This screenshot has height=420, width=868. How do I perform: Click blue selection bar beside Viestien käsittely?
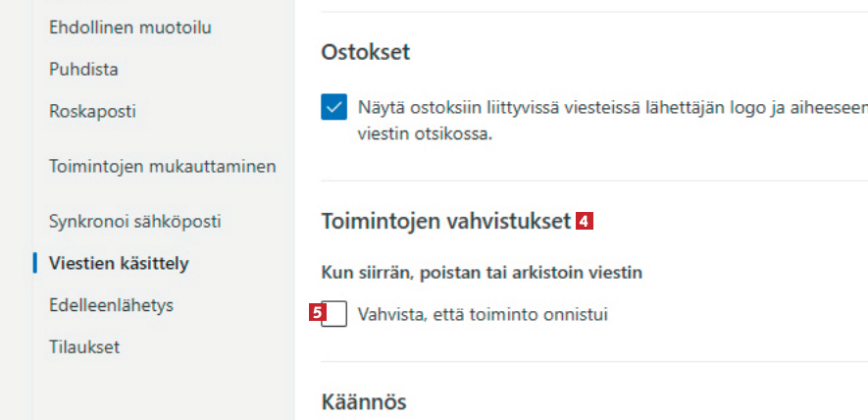point(34,263)
